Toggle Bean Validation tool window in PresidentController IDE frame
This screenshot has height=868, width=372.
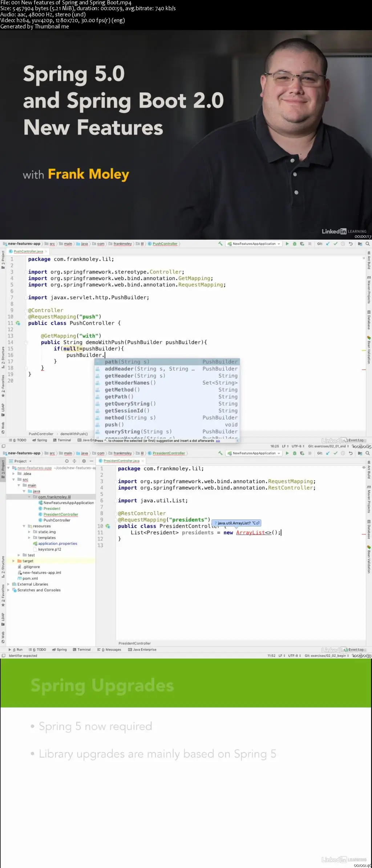tap(369, 560)
